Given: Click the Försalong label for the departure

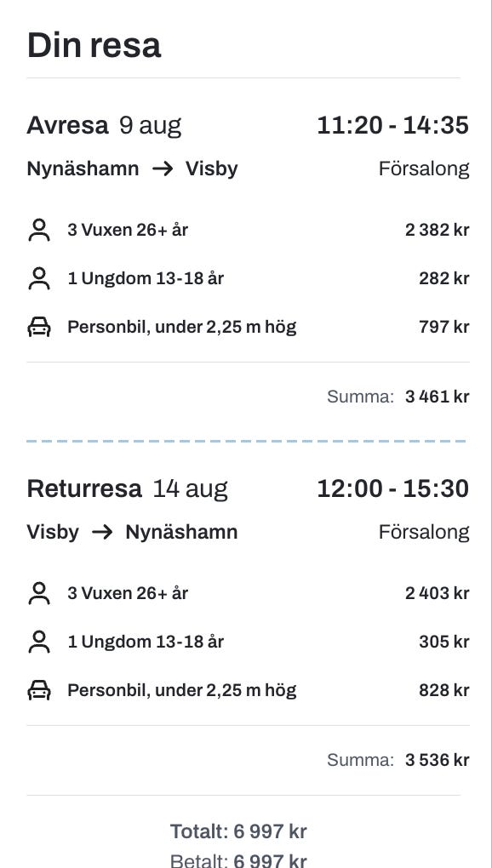Looking at the screenshot, I should pyautogui.click(x=424, y=168).
